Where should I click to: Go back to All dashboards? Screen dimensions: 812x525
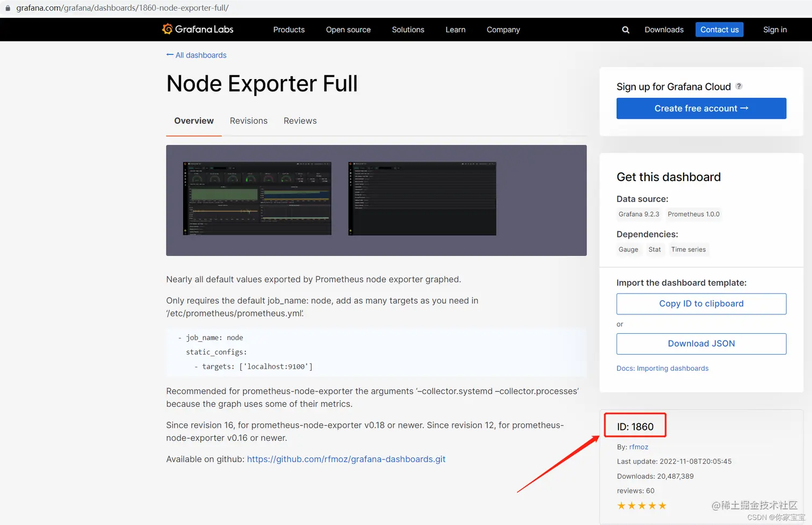197,55
